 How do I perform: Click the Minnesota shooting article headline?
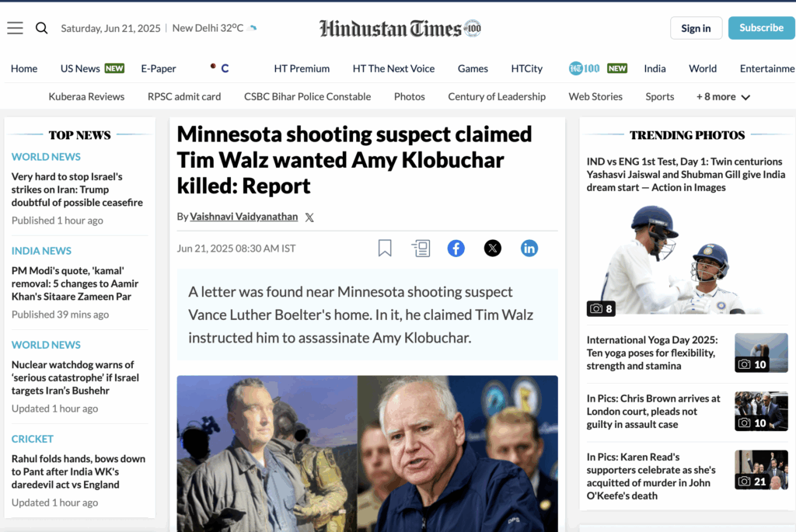(354, 160)
